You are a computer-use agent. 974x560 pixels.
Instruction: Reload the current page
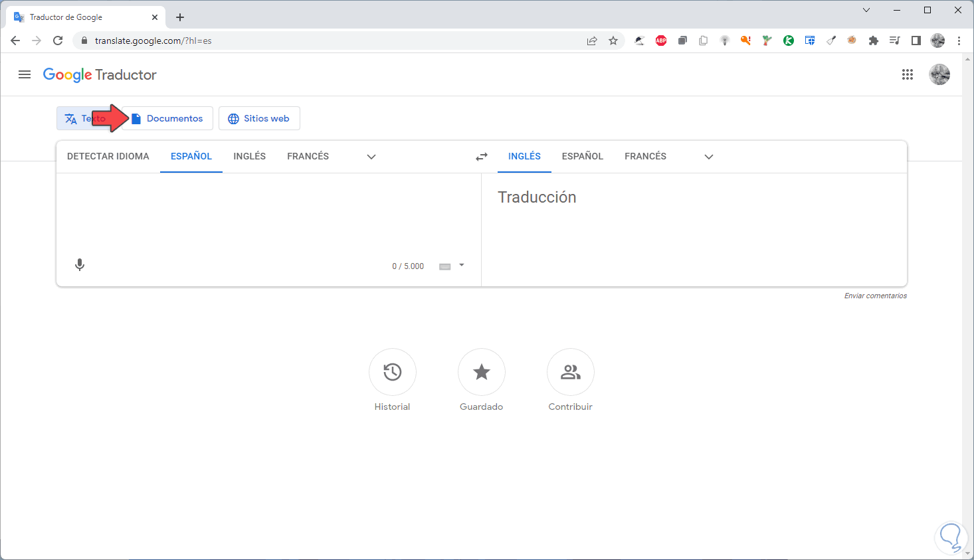point(58,41)
